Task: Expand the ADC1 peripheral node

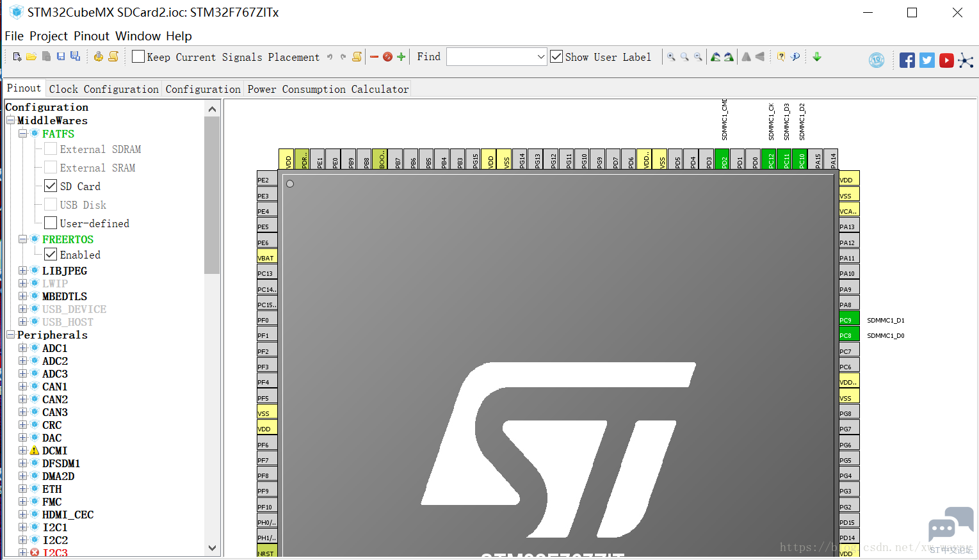Action: pos(23,348)
